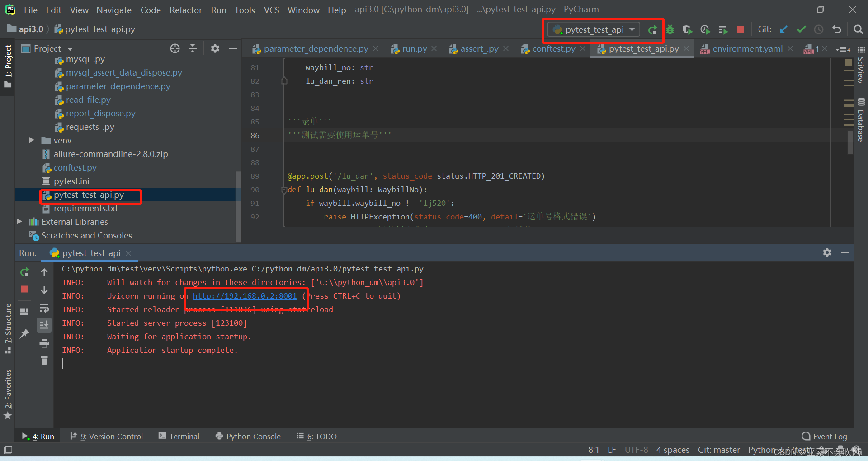This screenshot has width=868, height=461.
Task: Open the Event Log
Action: tap(825, 437)
